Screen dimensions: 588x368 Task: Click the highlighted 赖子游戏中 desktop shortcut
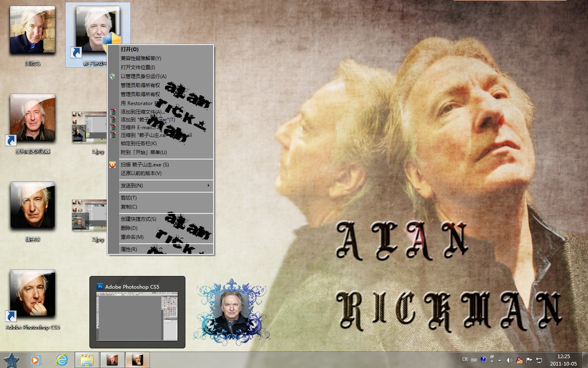pyautogui.click(x=98, y=35)
